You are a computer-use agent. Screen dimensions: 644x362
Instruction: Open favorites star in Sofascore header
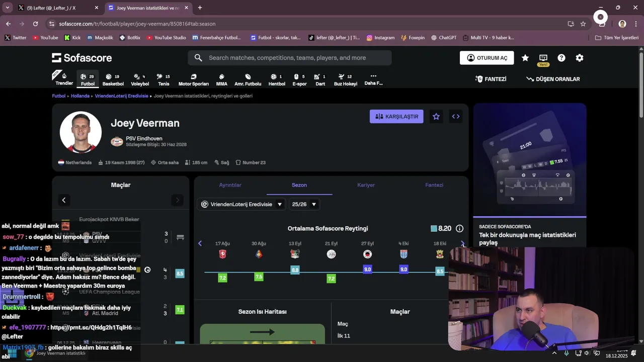coord(525,58)
